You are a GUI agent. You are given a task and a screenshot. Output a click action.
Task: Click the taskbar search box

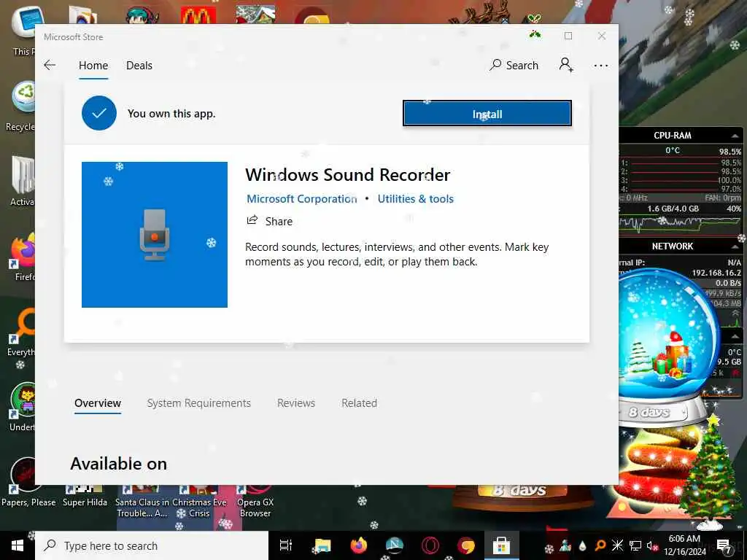[152, 545]
